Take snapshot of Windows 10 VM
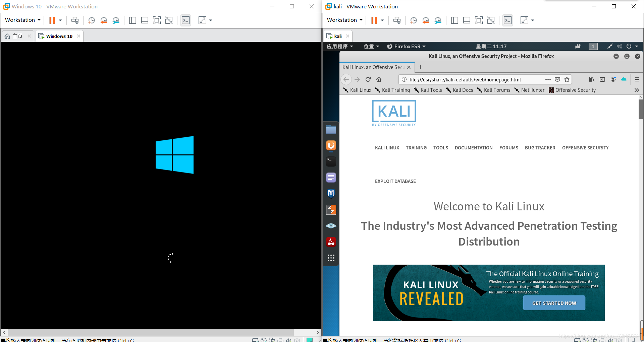 91,20
